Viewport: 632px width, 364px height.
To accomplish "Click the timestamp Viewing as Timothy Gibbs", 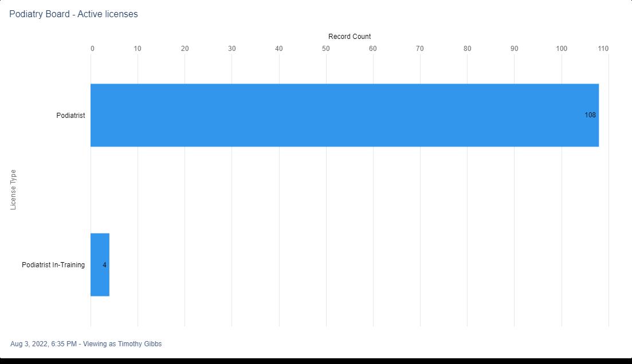I will pos(86,344).
